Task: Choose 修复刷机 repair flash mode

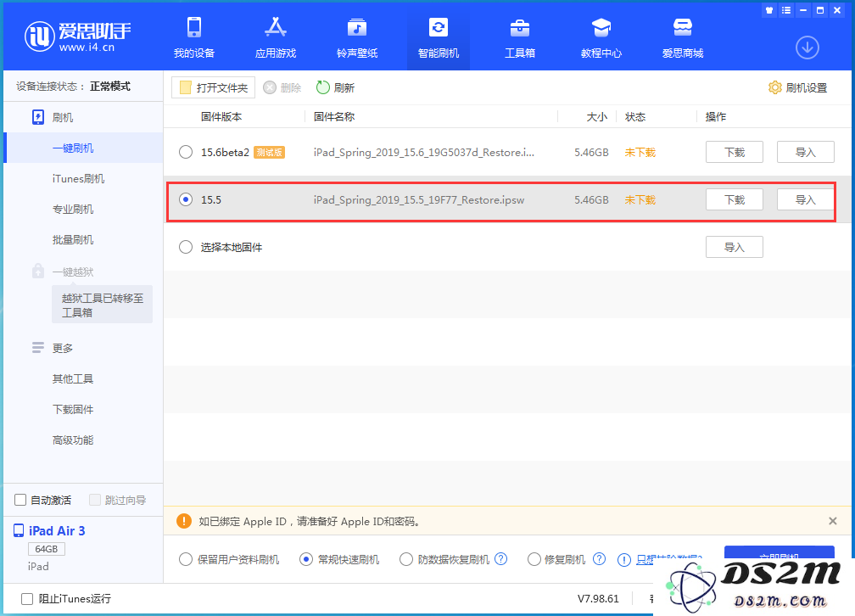Action: coord(534,559)
